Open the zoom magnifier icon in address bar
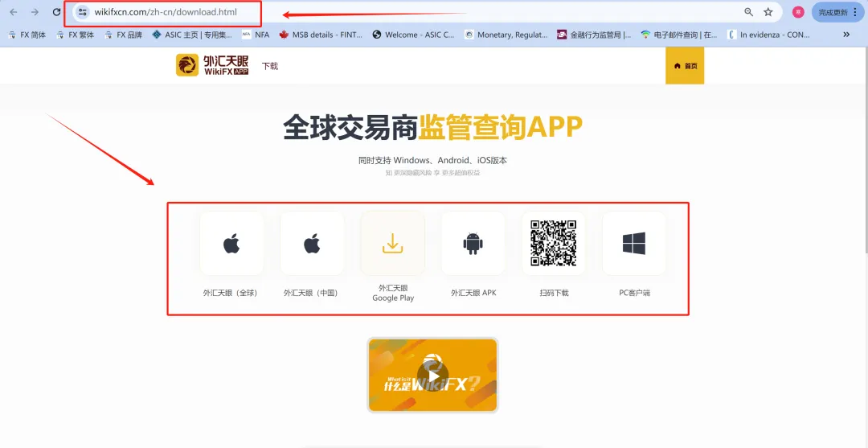Viewport: 868px width, 448px height. (748, 12)
